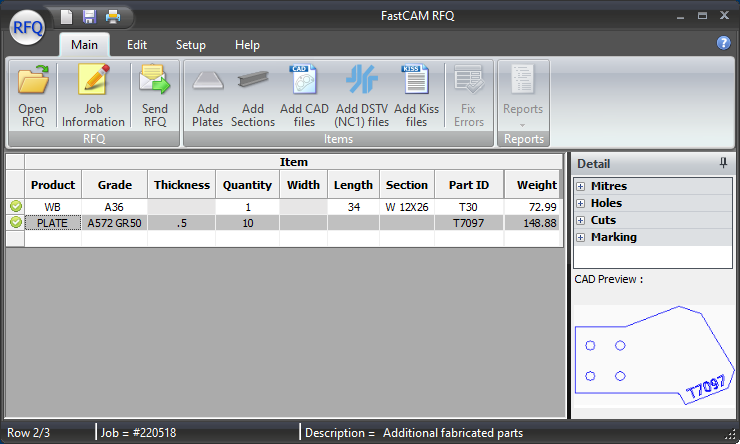Click green check status icon for WB row

(16, 206)
